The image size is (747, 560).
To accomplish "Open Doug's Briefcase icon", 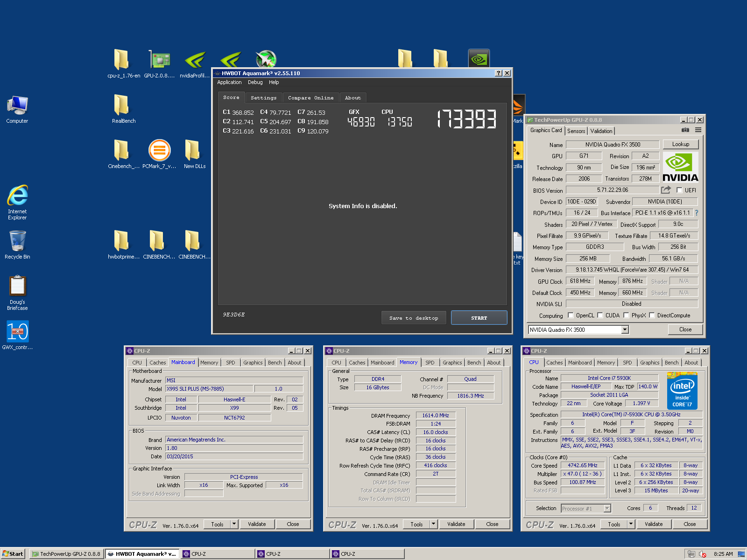I will [17, 293].
